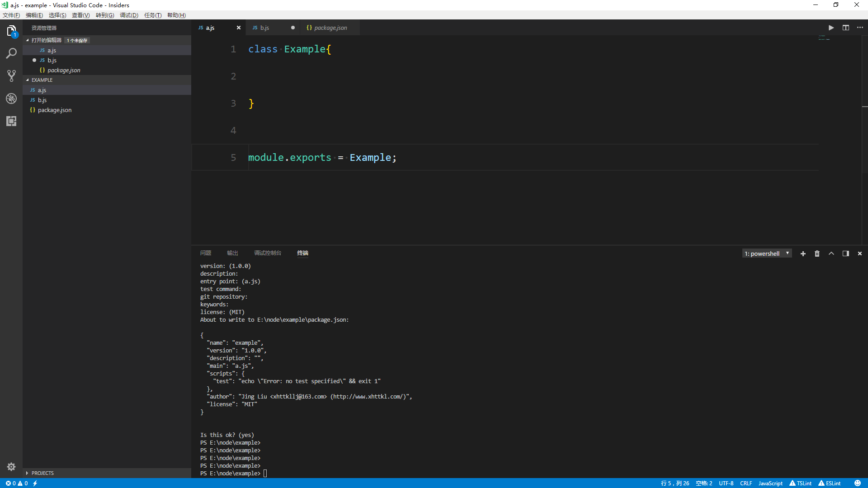The image size is (868, 488).
Task: Open the Debug view
Action: tap(11, 98)
